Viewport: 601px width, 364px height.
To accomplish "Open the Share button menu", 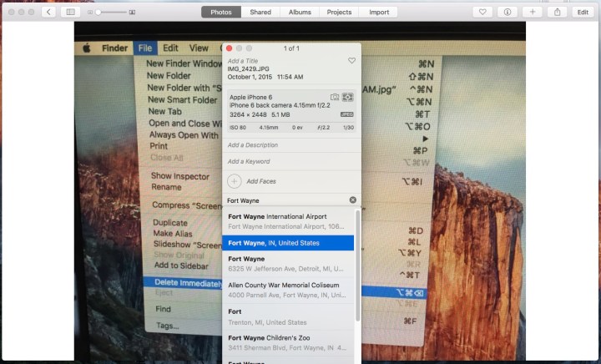I will [x=558, y=12].
